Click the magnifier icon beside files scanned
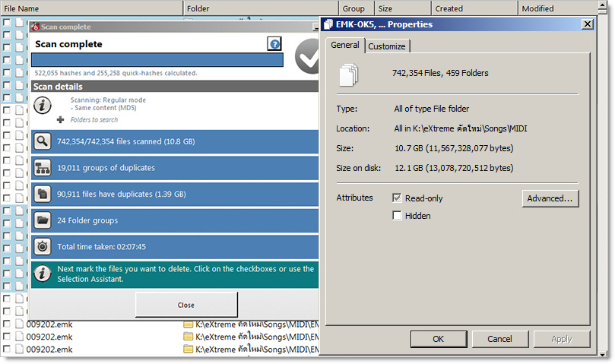 (42, 141)
